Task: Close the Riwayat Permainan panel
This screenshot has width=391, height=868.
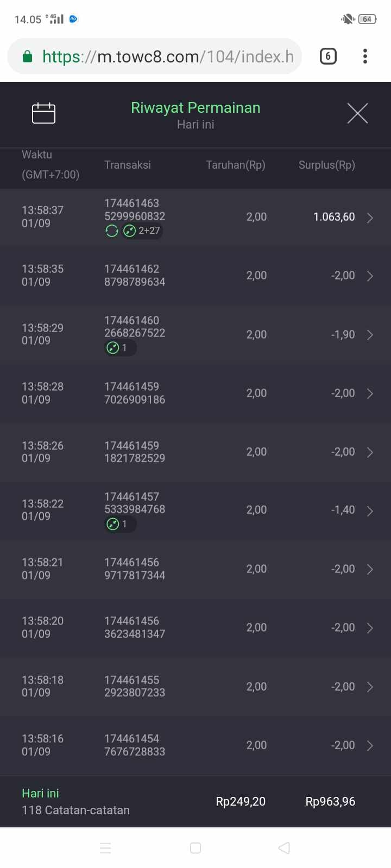Action: click(x=357, y=113)
